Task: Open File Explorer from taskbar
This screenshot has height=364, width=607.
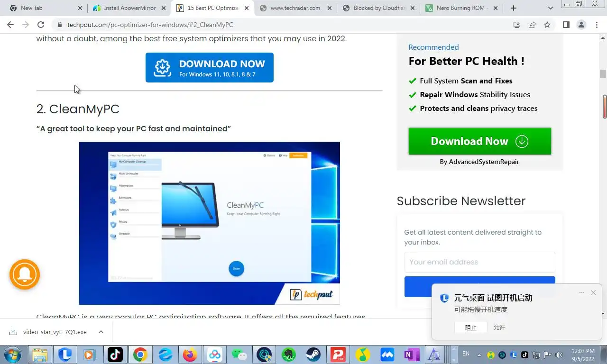Action: 40,355
